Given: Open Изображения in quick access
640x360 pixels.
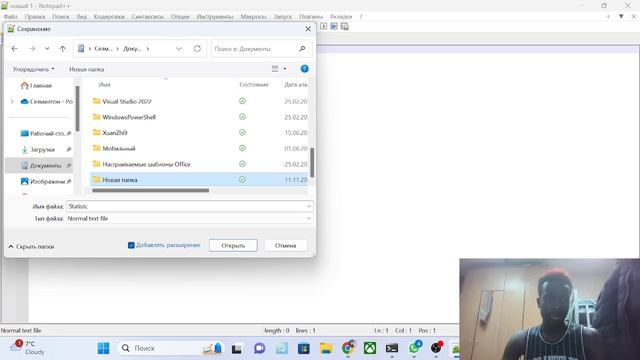Looking at the screenshot, I should (46, 181).
